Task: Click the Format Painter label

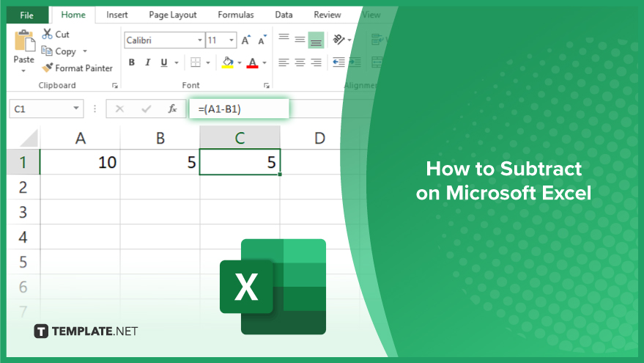Action: click(84, 68)
